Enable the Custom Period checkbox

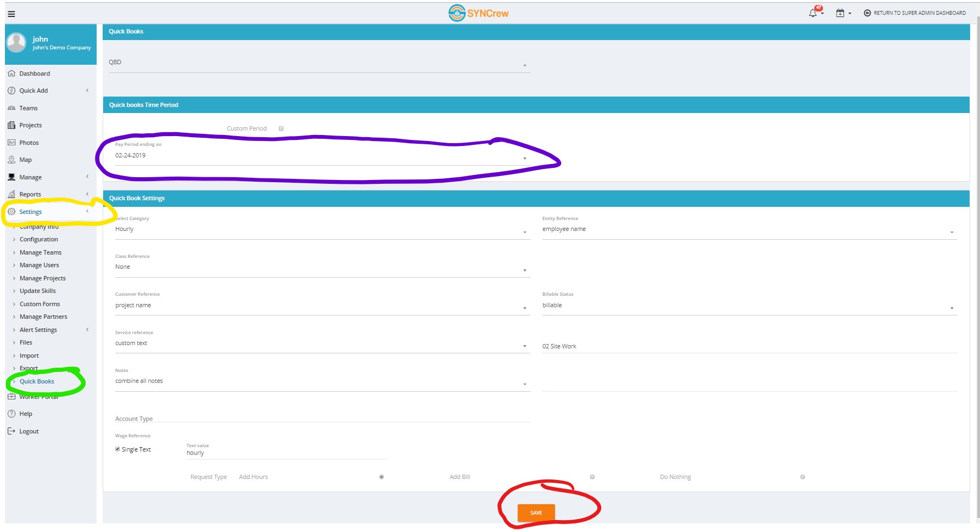coord(281,128)
